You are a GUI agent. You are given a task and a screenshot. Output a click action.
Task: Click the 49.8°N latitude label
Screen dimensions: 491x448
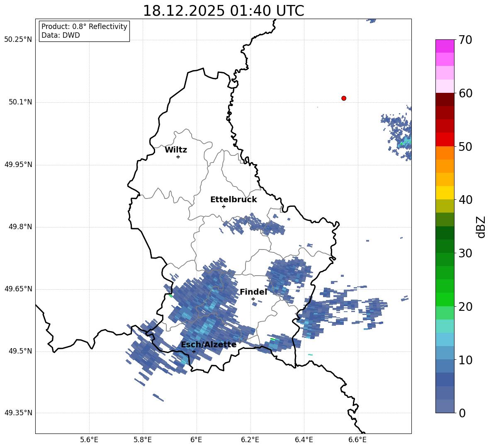(x=20, y=227)
